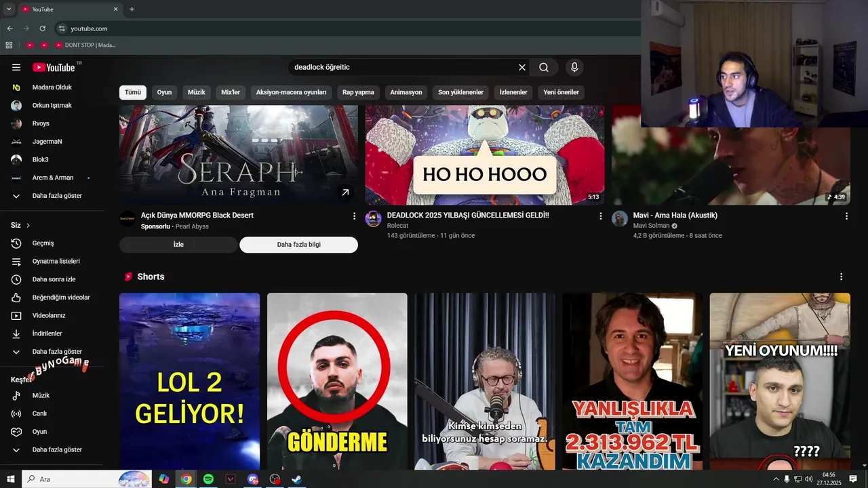Viewport: 868px width, 488px height.
Task: Open Spotify from the taskbar
Action: click(208, 479)
